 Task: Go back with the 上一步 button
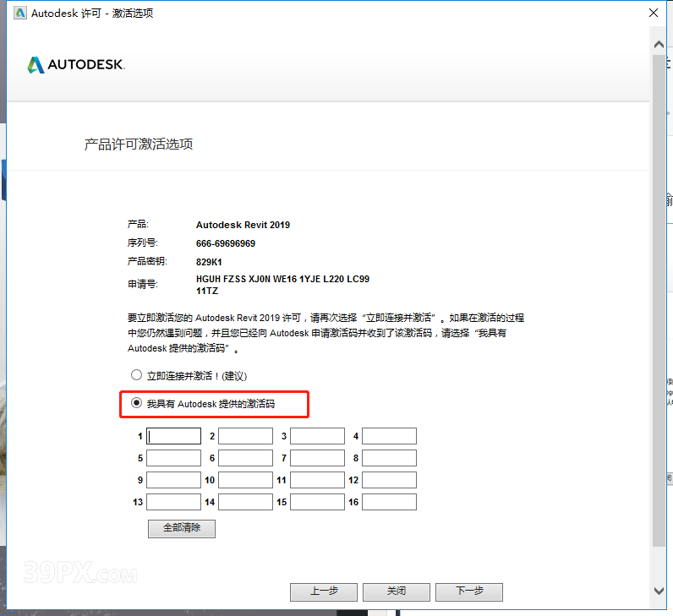[x=324, y=592]
